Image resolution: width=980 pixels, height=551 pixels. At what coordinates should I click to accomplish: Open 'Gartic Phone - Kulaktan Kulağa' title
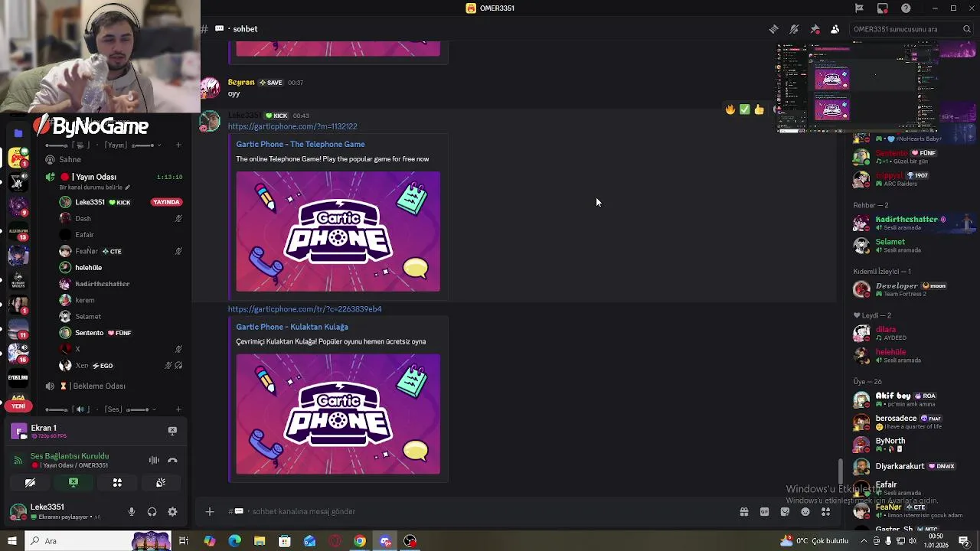292,327
